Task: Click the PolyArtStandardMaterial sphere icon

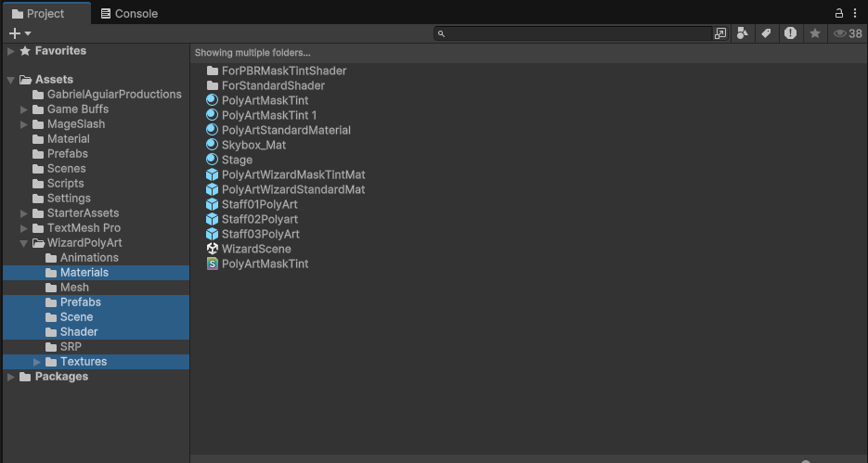Action: click(212, 130)
